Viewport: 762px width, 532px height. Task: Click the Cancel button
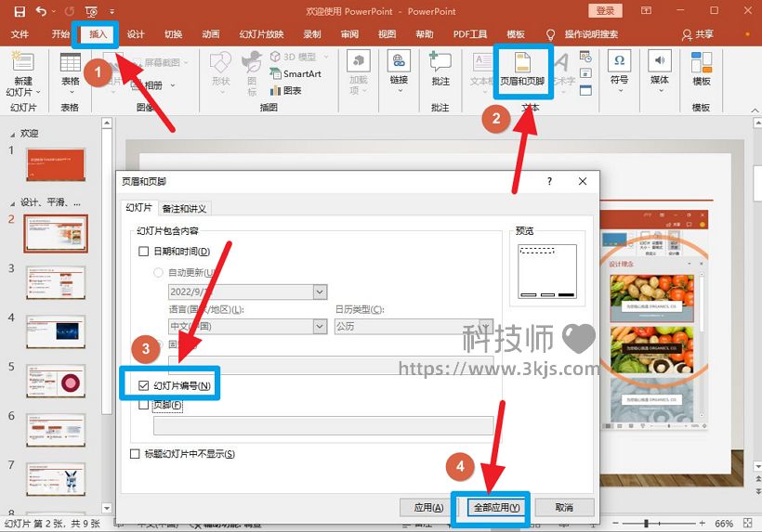564,508
